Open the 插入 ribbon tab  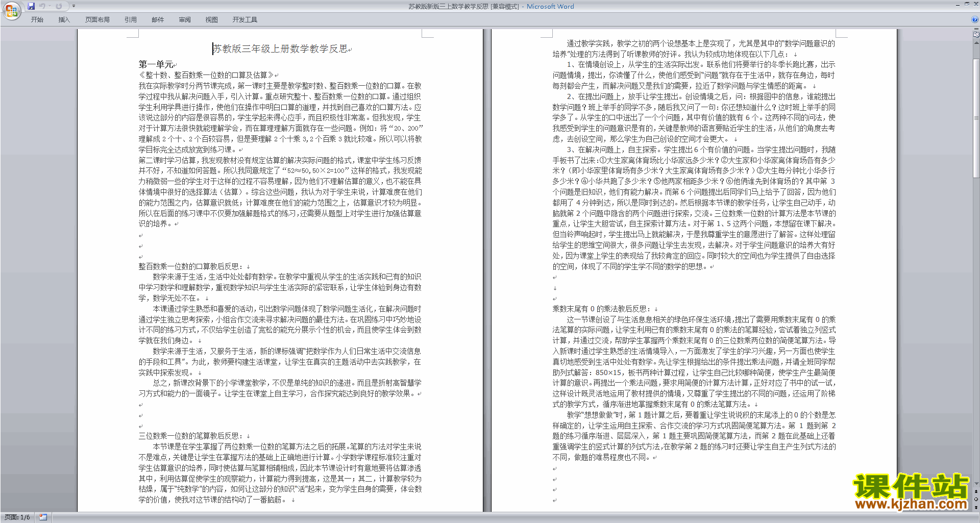click(64, 20)
